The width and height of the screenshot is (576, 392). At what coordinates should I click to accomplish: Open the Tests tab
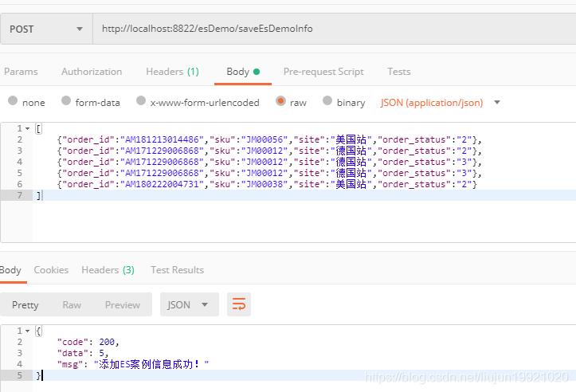tap(399, 72)
